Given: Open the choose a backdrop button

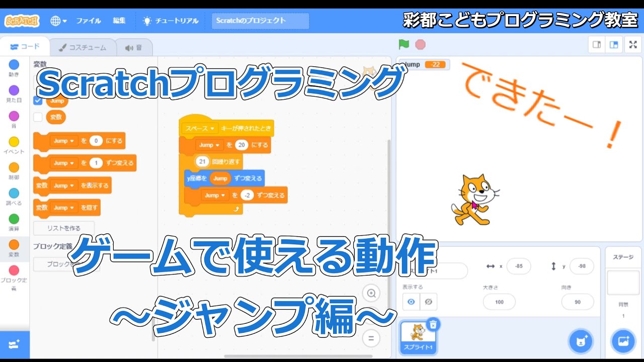Looking at the screenshot, I should [x=623, y=342].
